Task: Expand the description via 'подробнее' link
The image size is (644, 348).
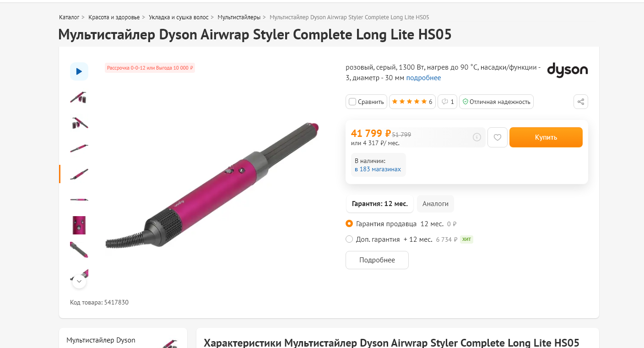Action: click(423, 78)
